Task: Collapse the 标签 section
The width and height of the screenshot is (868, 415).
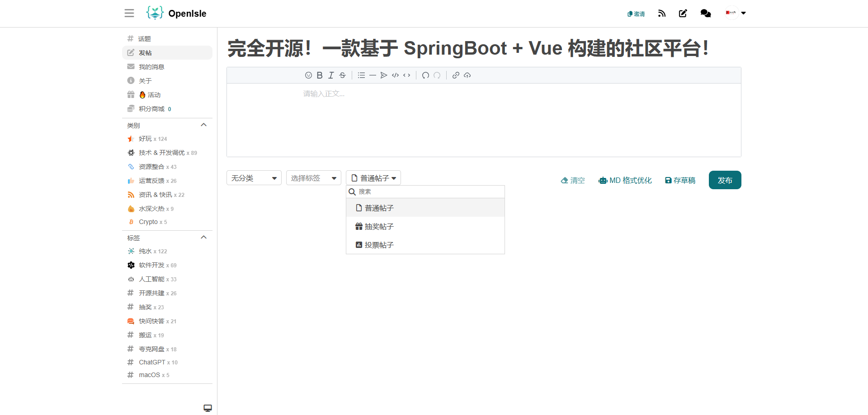Action: tap(203, 238)
